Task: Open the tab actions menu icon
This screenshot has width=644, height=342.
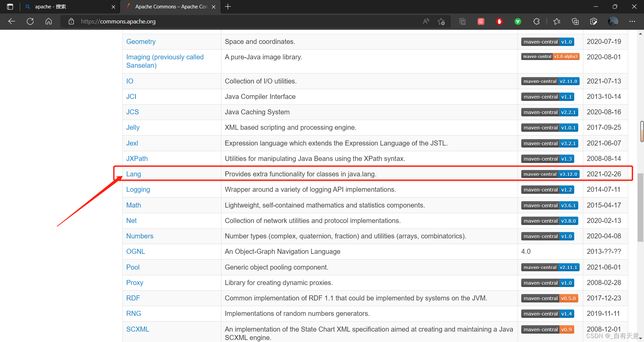Action: tap(10, 7)
